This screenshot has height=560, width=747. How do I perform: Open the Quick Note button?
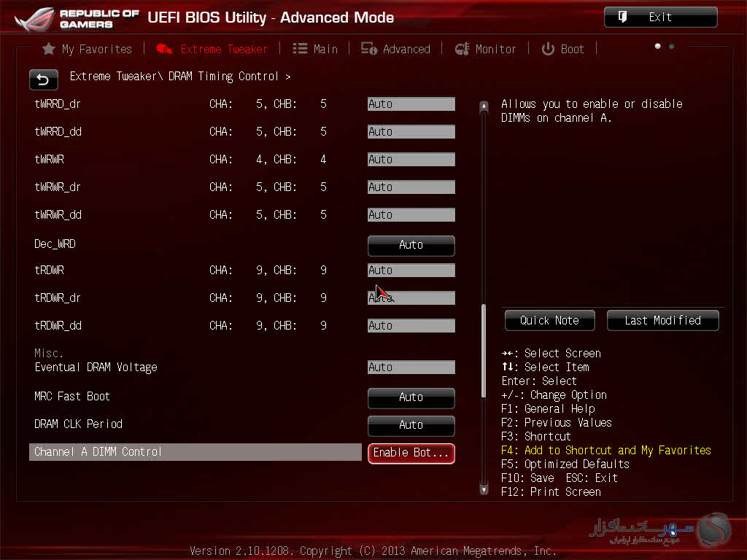[549, 320]
